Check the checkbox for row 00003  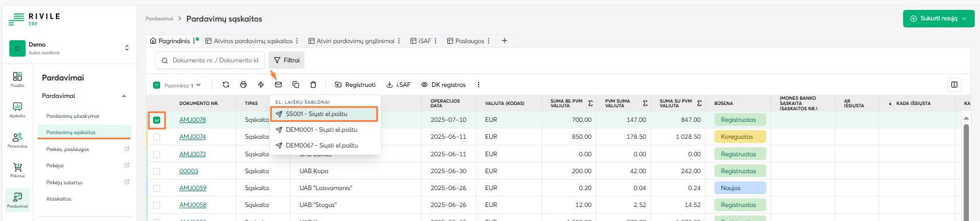(157, 171)
